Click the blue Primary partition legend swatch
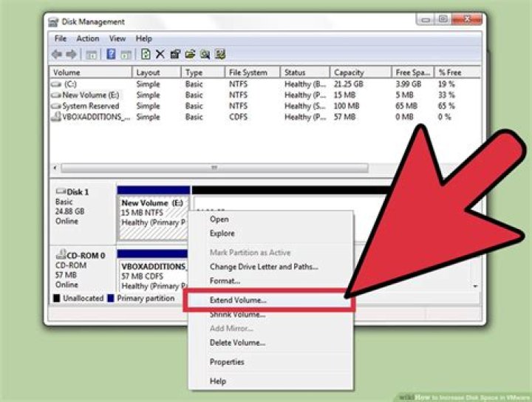 [111, 299]
